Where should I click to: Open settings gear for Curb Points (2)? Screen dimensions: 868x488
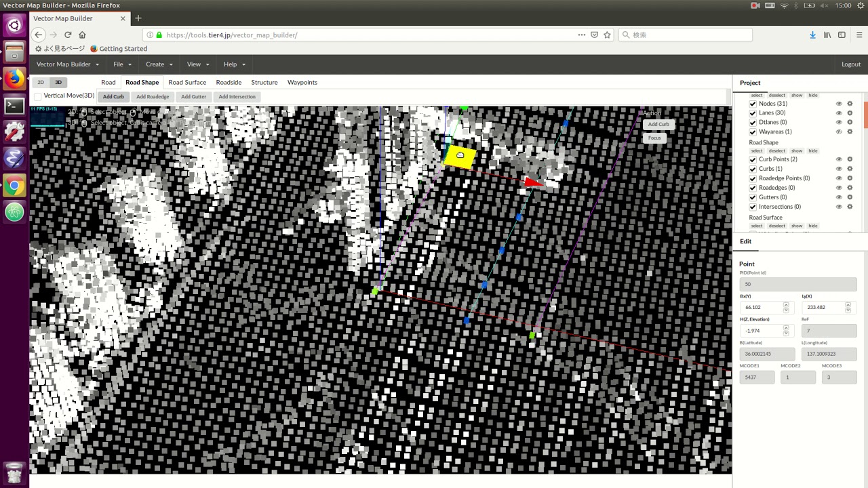tap(850, 159)
